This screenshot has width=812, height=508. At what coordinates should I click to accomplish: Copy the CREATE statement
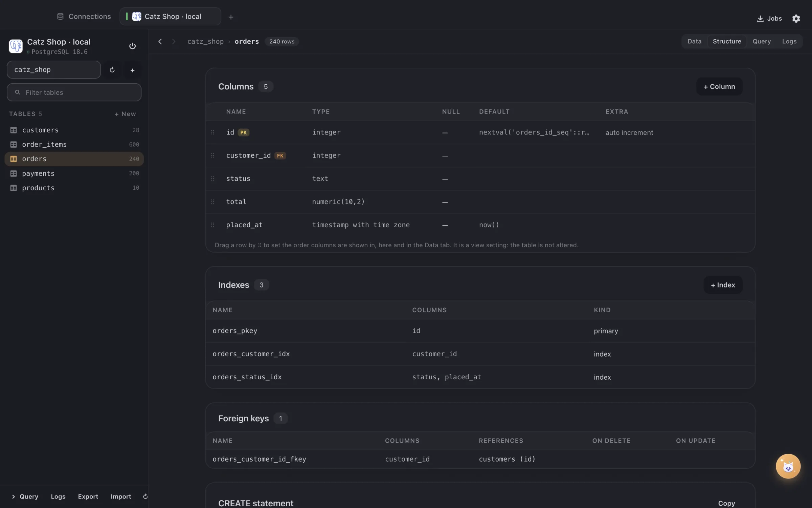point(726,503)
